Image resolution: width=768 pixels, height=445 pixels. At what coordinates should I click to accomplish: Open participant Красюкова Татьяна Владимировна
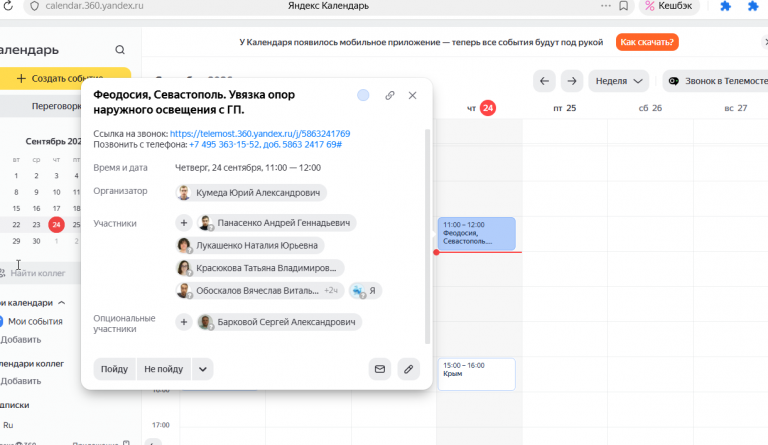pyautogui.click(x=260, y=268)
